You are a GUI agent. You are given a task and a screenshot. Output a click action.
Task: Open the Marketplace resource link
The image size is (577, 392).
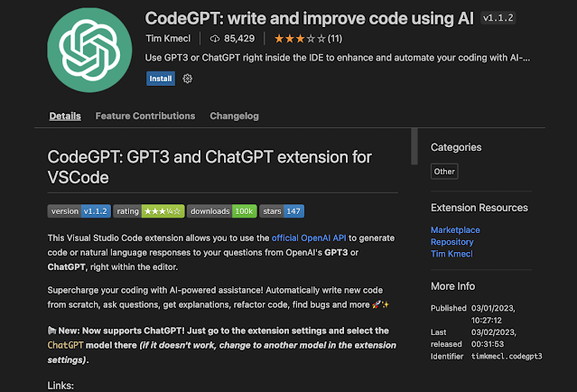tap(455, 230)
